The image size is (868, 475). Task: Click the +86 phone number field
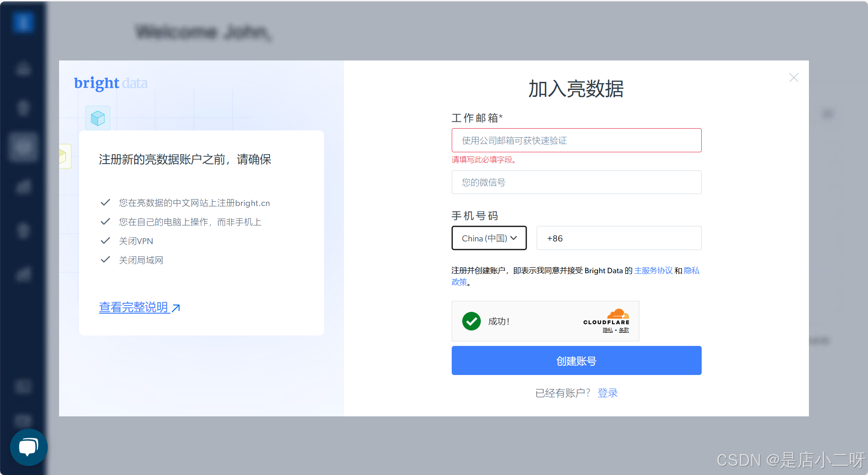click(619, 238)
